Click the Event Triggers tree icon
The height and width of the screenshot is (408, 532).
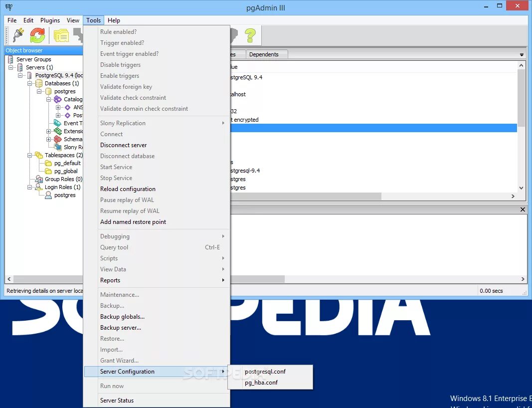(x=58, y=123)
